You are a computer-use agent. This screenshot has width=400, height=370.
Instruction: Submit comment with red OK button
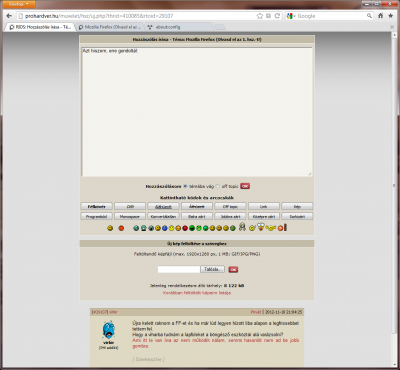[x=245, y=186]
